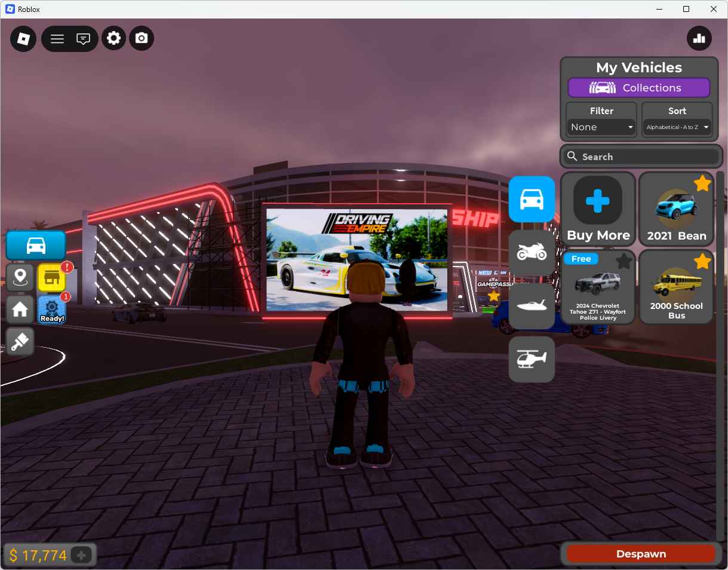Select the helicopters category tab
The width and height of the screenshot is (728, 570).
(532, 359)
